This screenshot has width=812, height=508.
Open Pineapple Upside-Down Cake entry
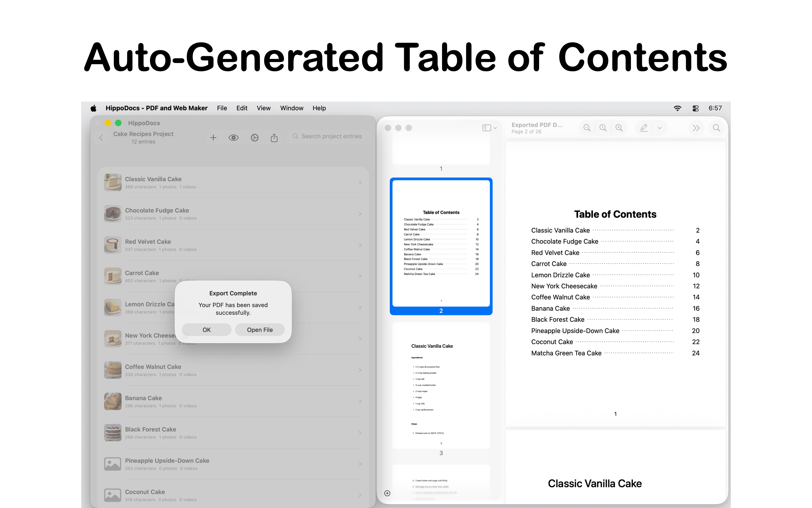[233, 464]
